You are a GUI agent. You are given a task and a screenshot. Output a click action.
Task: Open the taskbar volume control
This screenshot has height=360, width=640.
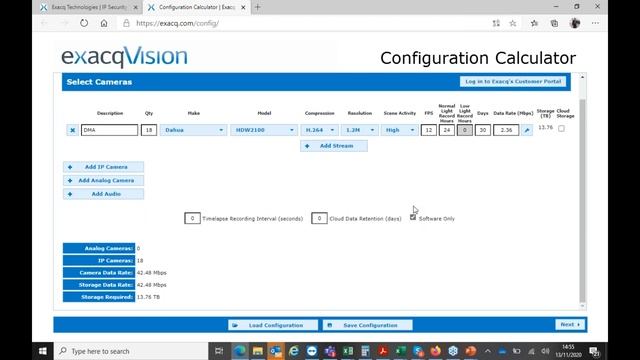[545, 351]
